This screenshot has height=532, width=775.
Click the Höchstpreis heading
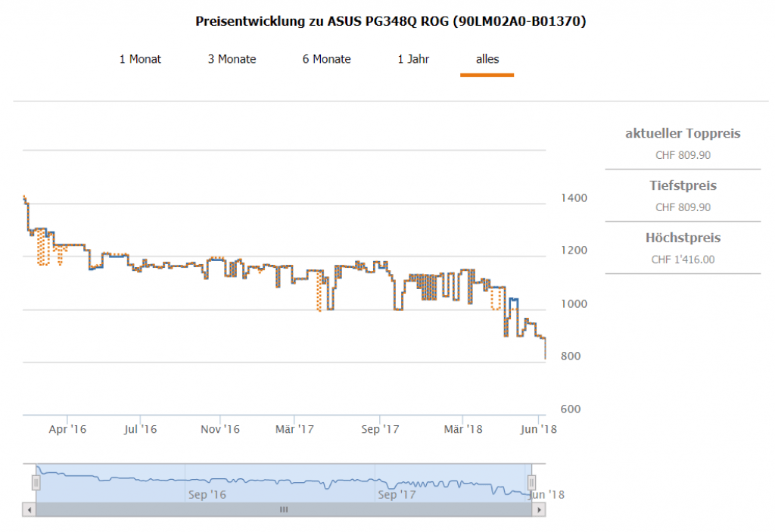point(683,238)
